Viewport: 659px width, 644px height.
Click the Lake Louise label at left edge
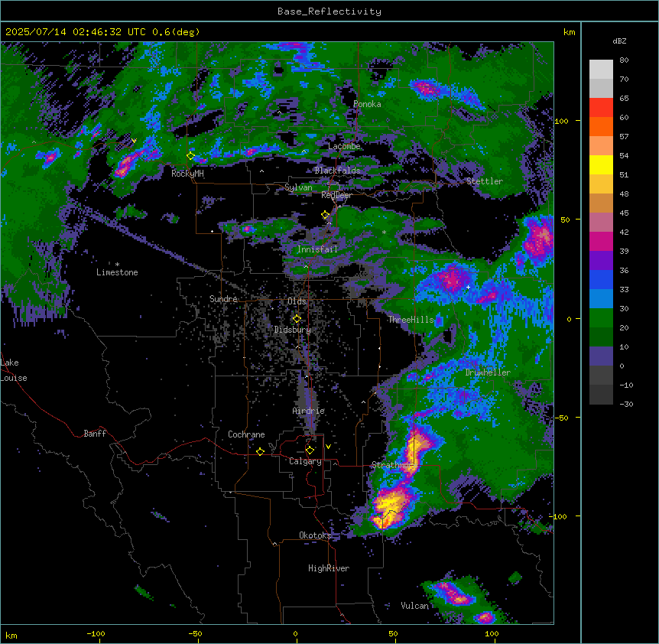click(x=14, y=370)
